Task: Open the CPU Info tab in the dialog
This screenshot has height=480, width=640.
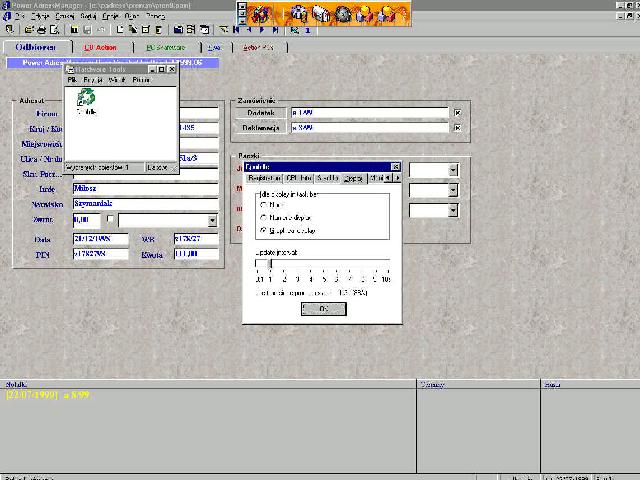Action: 299,178
